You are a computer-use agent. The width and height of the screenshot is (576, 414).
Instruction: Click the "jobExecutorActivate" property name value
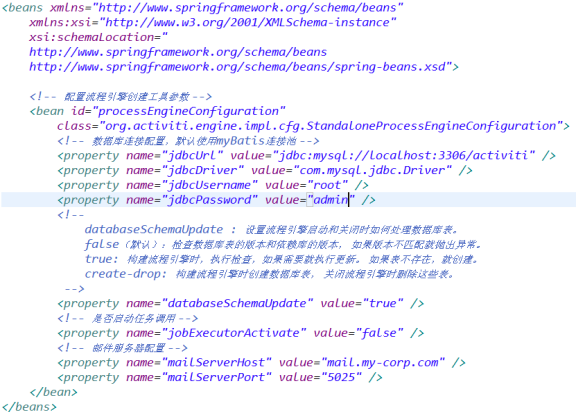pyautogui.click(x=234, y=333)
